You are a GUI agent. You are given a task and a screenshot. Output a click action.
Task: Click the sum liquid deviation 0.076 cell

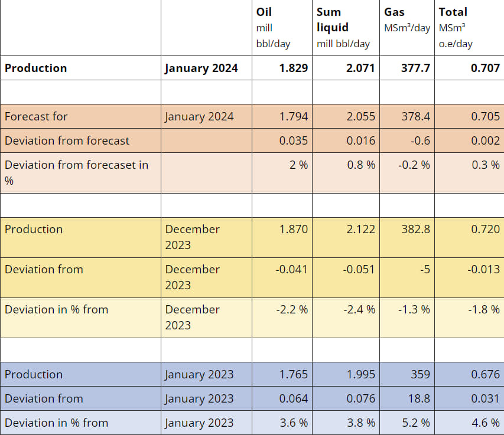click(360, 398)
